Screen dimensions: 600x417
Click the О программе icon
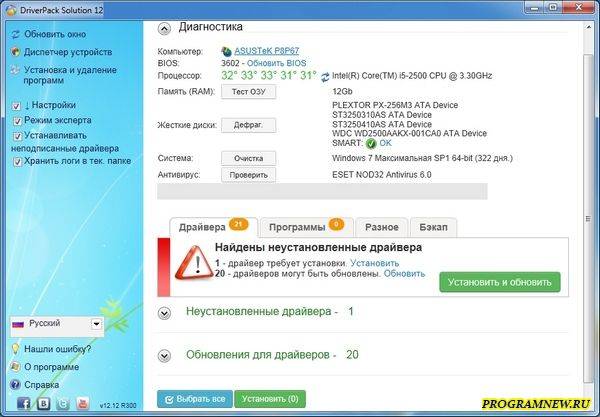[x=15, y=367]
